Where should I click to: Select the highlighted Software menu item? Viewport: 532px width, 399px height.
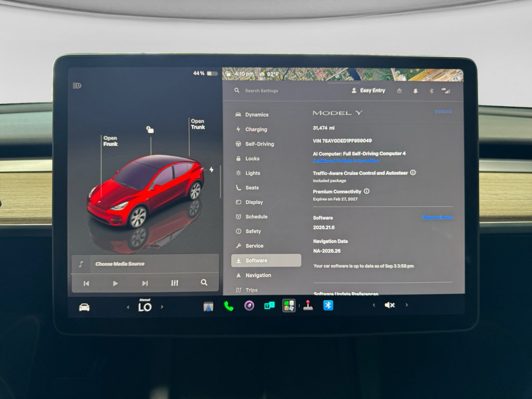pos(266,261)
